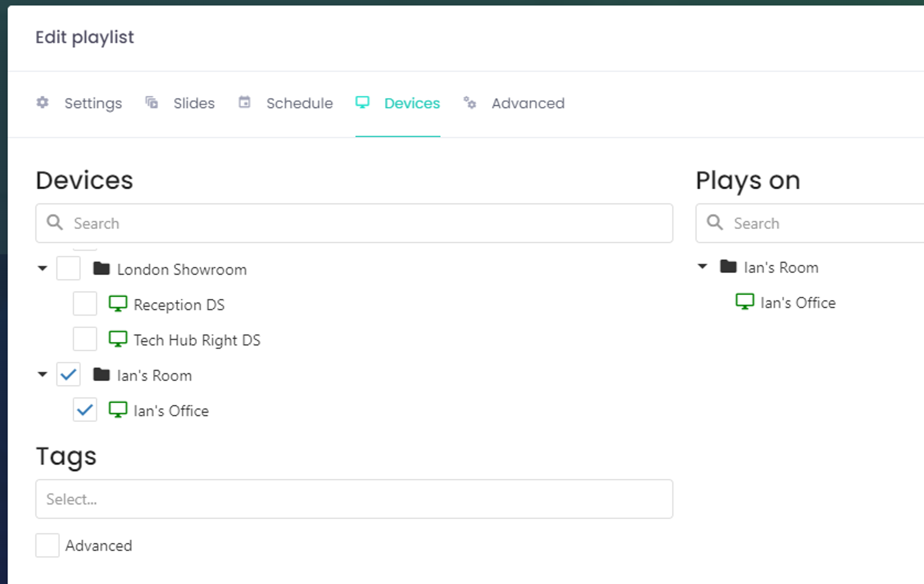Select Ian's Office label in Devices

(171, 411)
